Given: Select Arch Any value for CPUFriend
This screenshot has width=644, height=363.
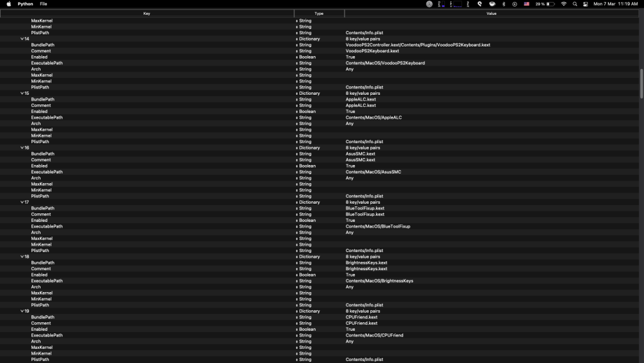Looking at the screenshot, I should [350, 342].
